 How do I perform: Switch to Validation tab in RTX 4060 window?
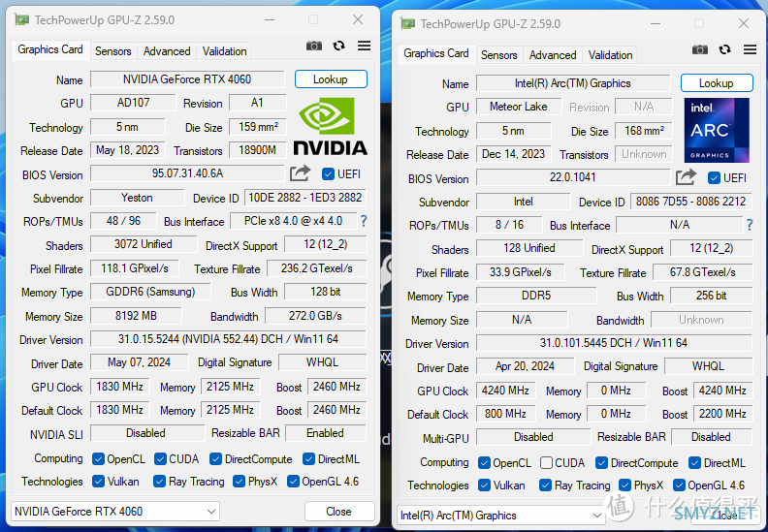click(224, 51)
